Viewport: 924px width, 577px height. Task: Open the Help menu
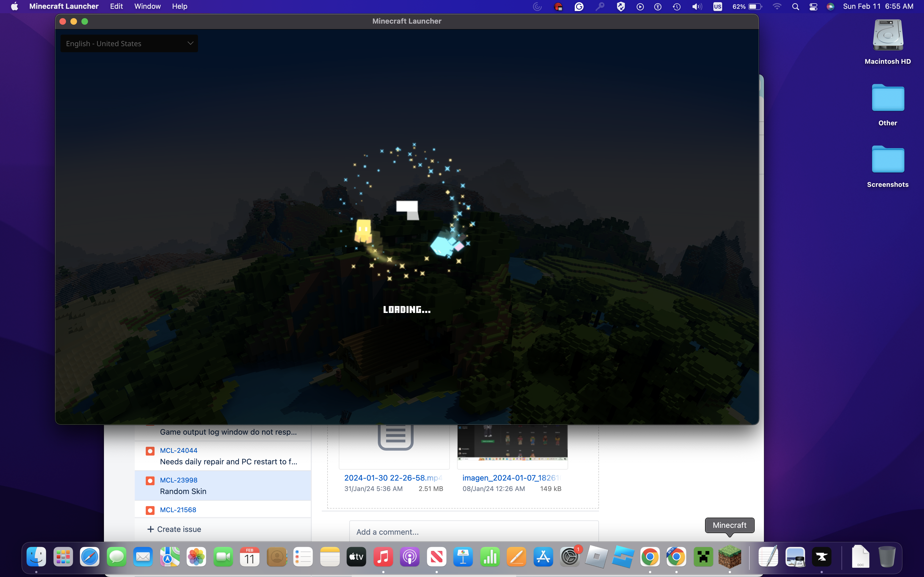(180, 7)
